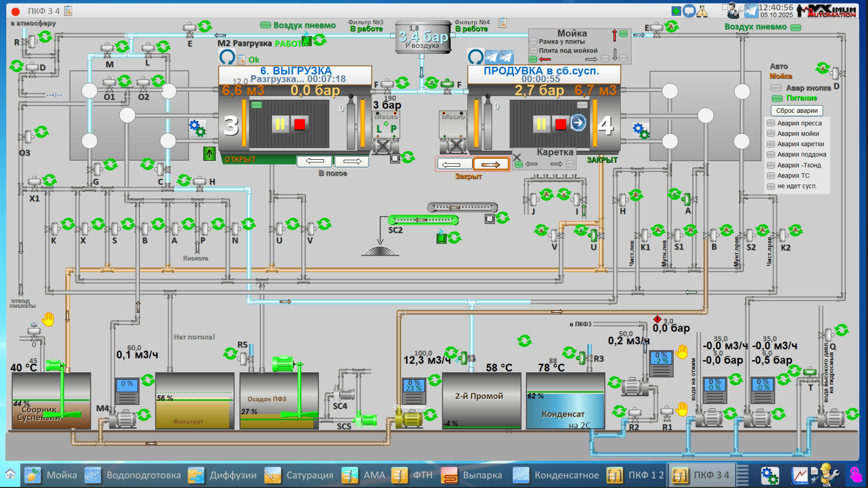Toggle the 'Авария пресса' indicator checkbox
Screen dimensions: 868x488
tap(771, 123)
